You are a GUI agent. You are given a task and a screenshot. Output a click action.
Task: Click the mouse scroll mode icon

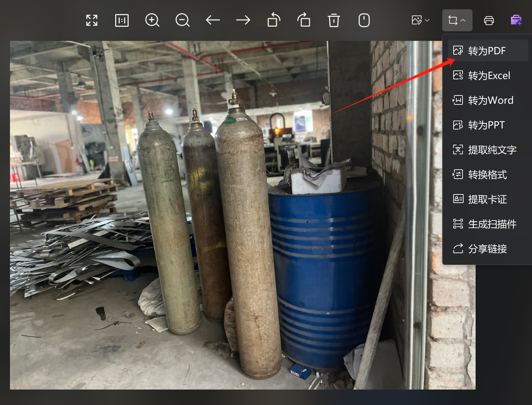pos(364,20)
